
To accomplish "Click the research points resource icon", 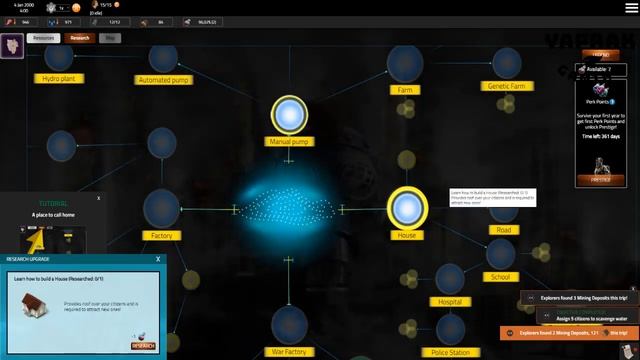I will 187,22.
